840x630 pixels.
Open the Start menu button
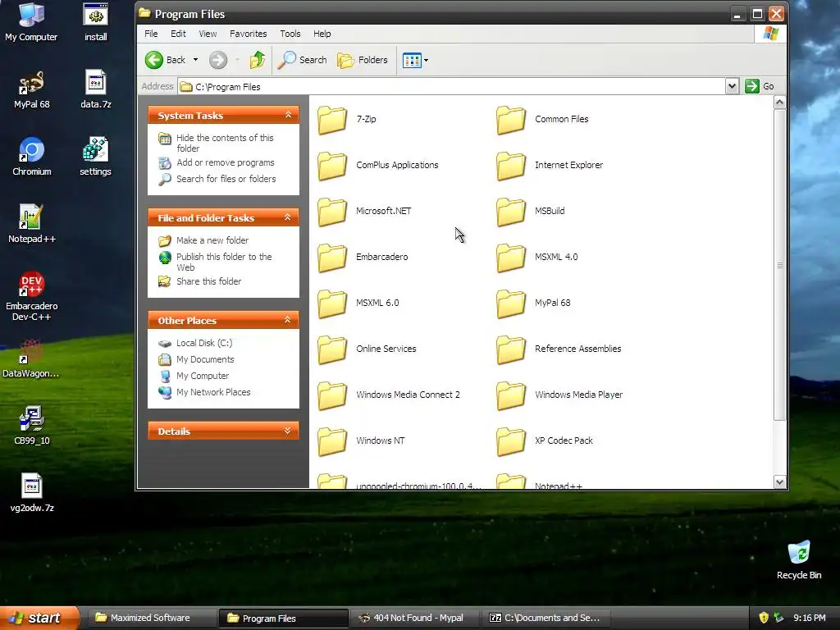(39, 618)
